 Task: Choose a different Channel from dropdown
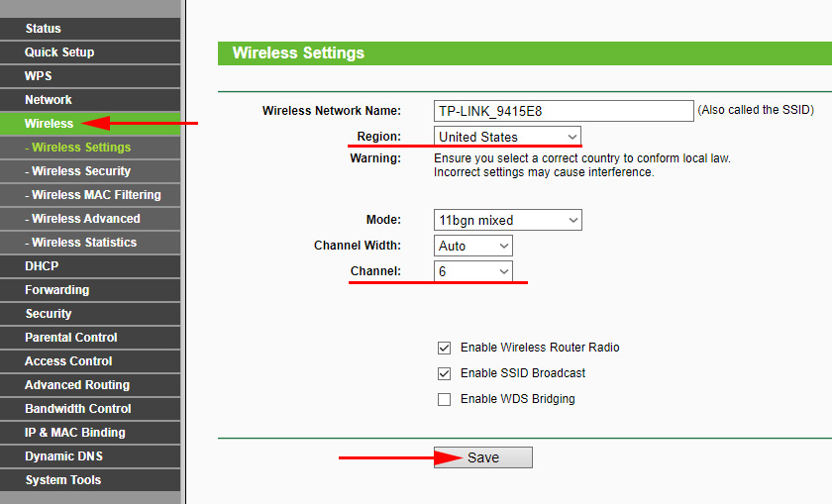coord(473,271)
